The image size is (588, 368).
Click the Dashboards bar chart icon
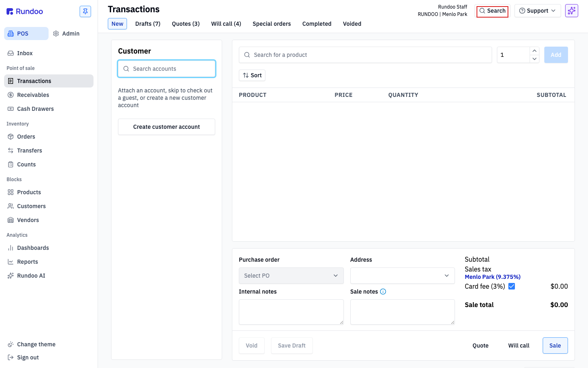pos(11,248)
